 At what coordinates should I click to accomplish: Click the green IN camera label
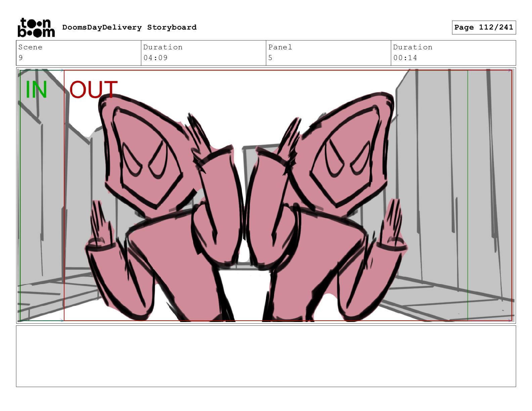pos(36,90)
